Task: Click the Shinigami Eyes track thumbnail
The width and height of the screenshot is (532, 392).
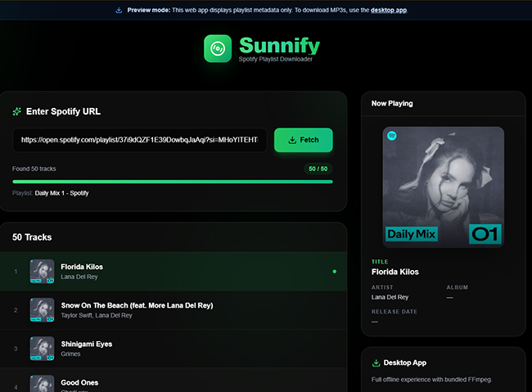Action: 42,349
